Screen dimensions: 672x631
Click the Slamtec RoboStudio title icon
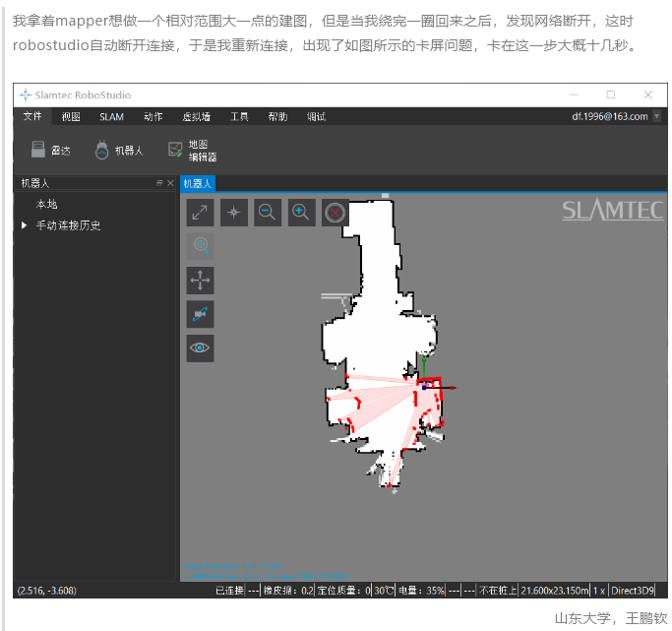click(26, 95)
